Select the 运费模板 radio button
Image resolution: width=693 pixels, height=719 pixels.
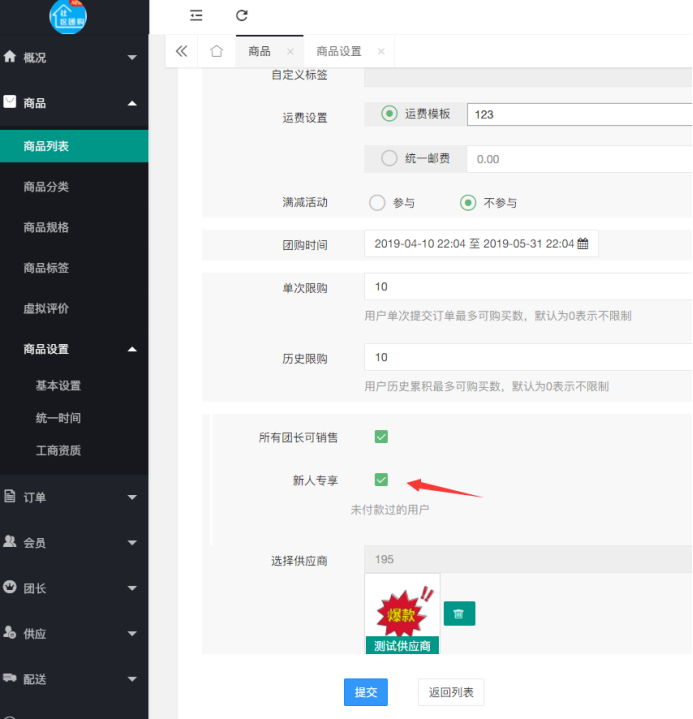click(390, 114)
